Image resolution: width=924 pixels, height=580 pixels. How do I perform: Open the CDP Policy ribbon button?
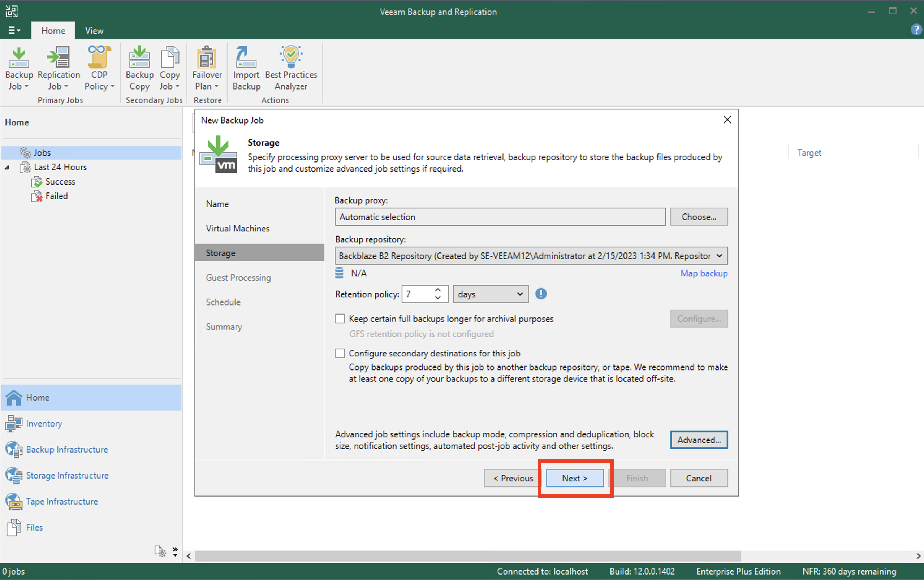tap(99, 68)
